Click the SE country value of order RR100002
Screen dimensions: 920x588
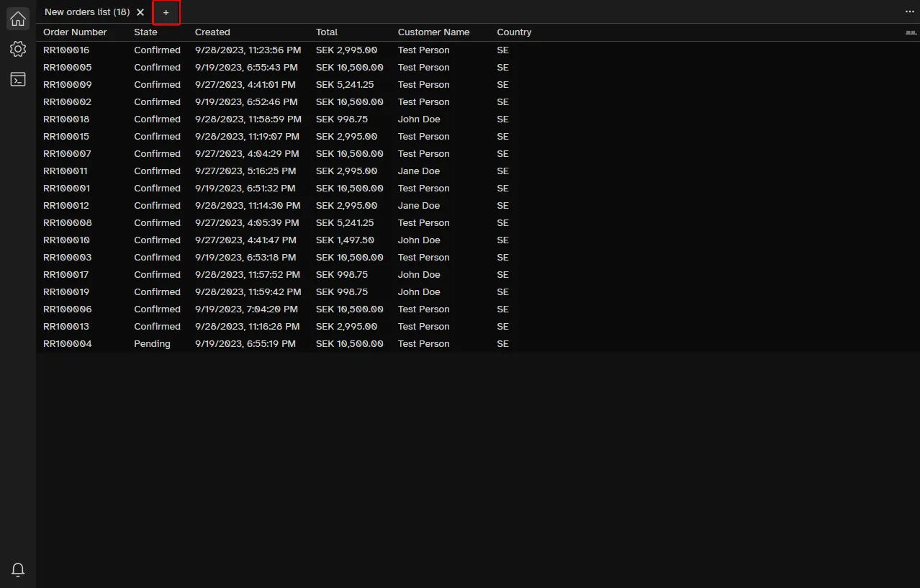[502, 101]
